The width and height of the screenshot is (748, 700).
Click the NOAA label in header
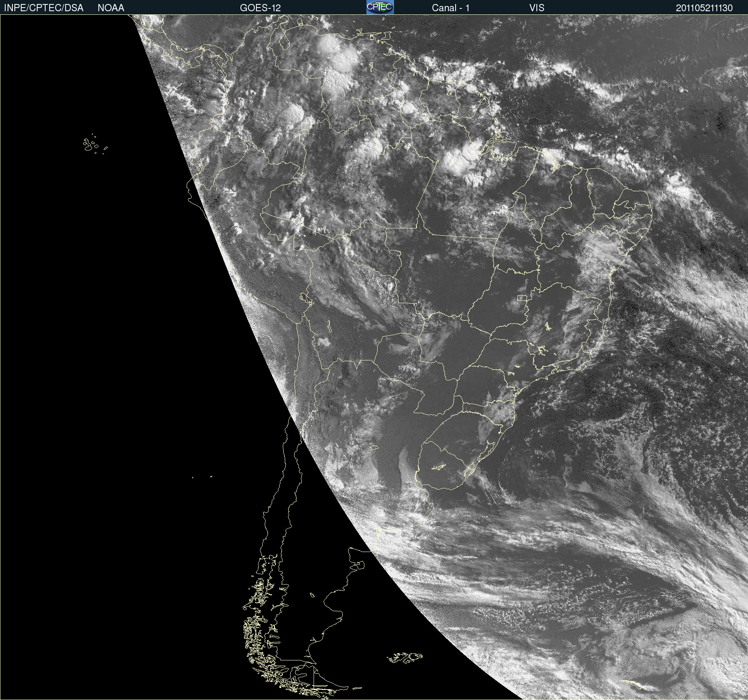[x=111, y=8]
